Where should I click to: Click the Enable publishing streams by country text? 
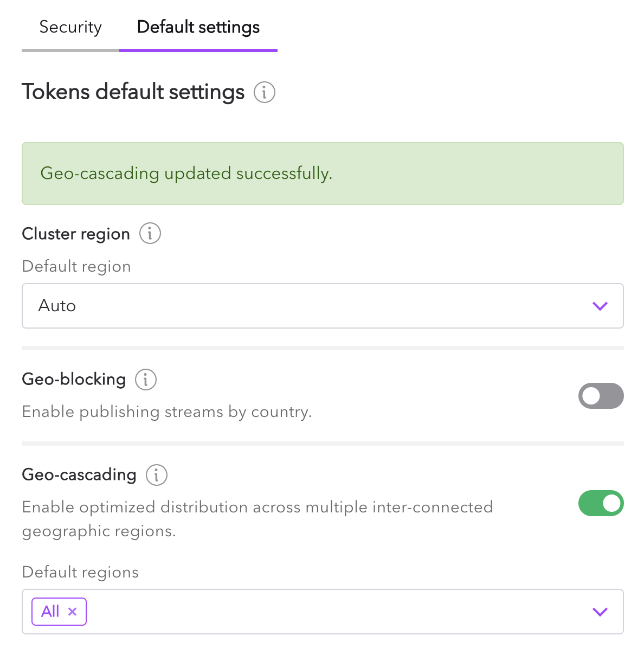coord(167,412)
